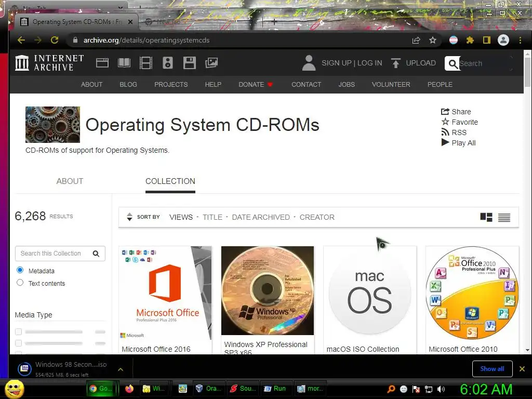The image size is (532, 399).
Task: Open the Extensions puzzle piece icon
Action: [x=470, y=41]
